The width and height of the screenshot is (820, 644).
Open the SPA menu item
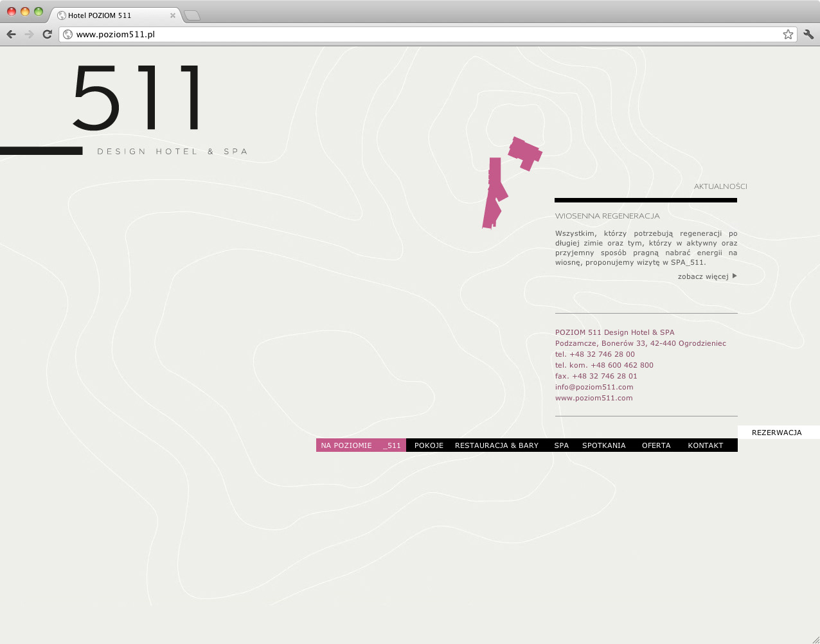pyautogui.click(x=561, y=445)
